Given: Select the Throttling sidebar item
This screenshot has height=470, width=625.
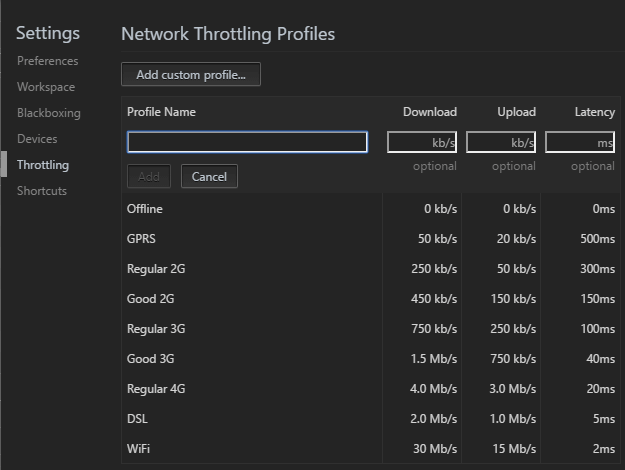Looking at the screenshot, I should point(43,165).
